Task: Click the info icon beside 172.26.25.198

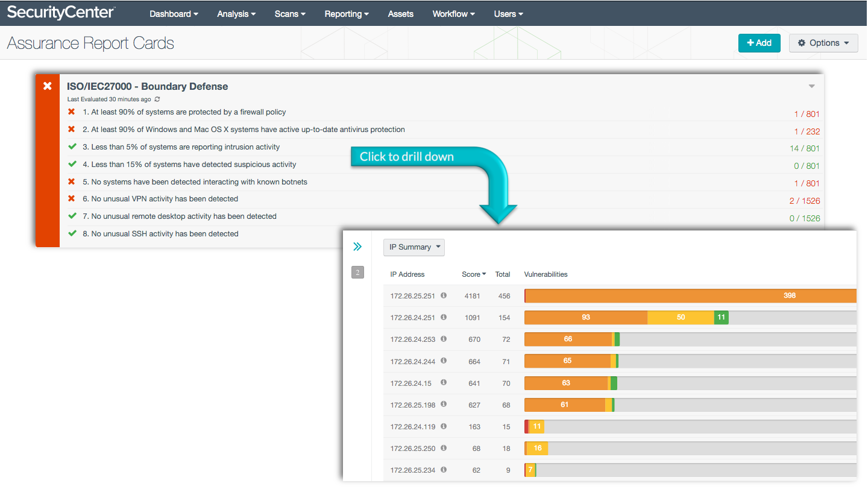Action: (x=444, y=404)
